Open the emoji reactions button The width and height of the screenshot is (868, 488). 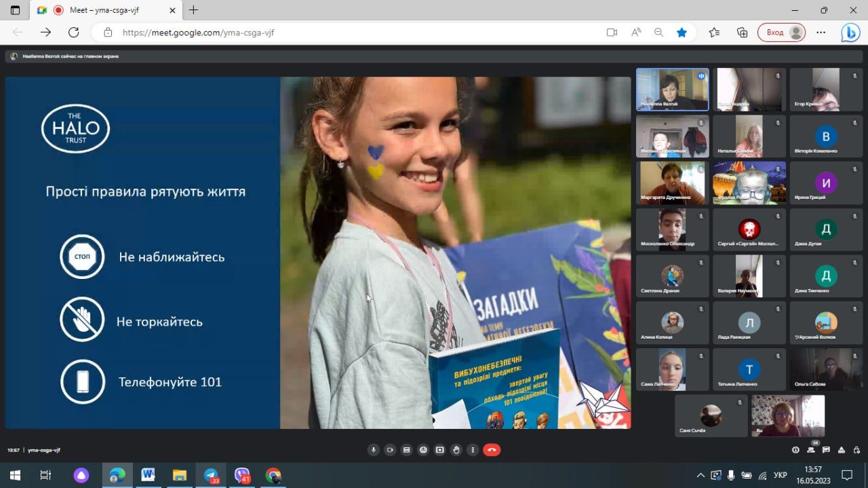pyautogui.click(x=423, y=450)
